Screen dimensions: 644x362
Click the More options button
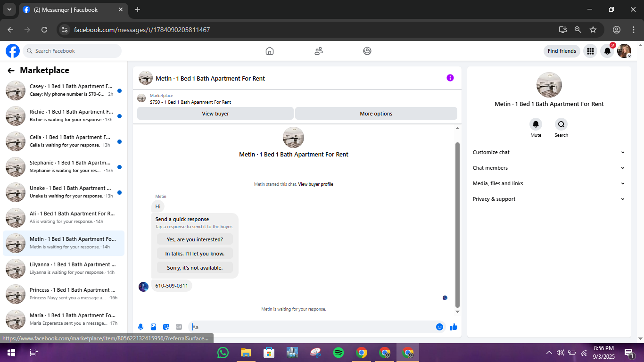pyautogui.click(x=376, y=114)
